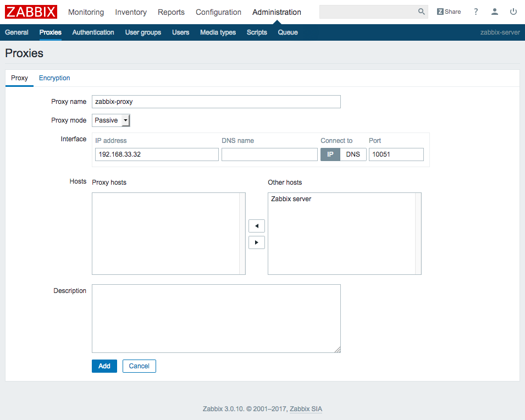Screen dimensions: 525x420
Task: Go to User groups submenu
Action: (143, 32)
